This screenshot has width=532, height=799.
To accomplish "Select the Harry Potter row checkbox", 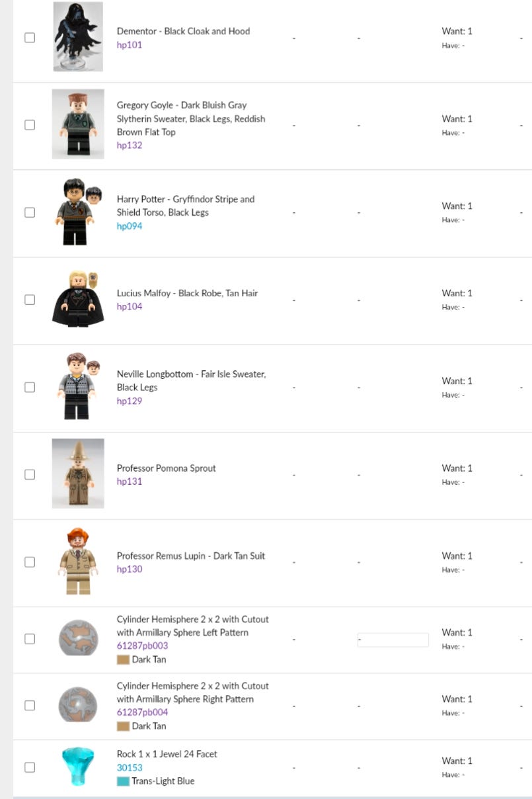I will pyautogui.click(x=30, y=212).
